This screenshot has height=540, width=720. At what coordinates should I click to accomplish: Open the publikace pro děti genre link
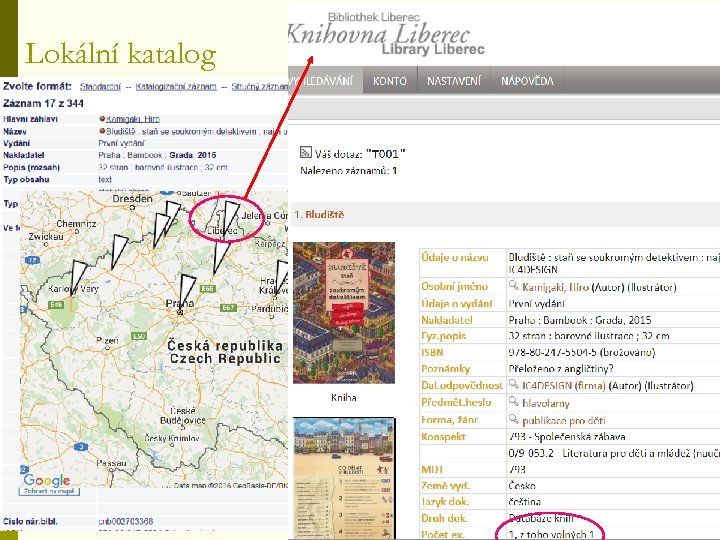(563, 420)
